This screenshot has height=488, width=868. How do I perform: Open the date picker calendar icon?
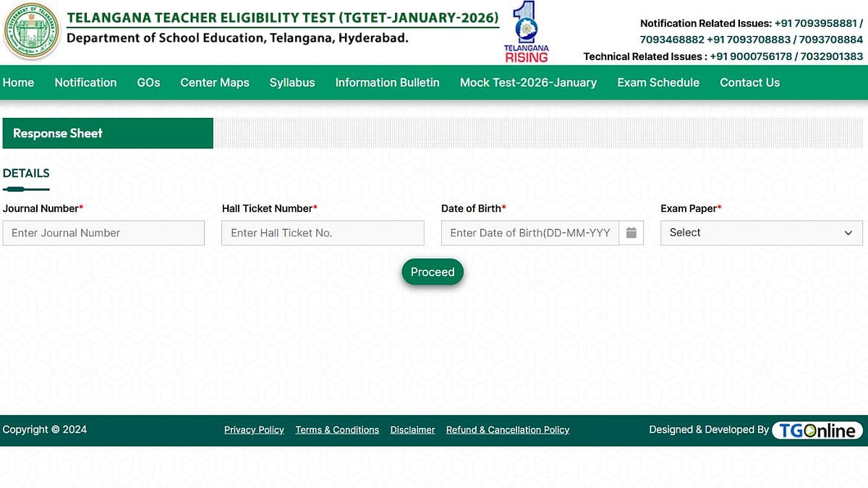631,233
